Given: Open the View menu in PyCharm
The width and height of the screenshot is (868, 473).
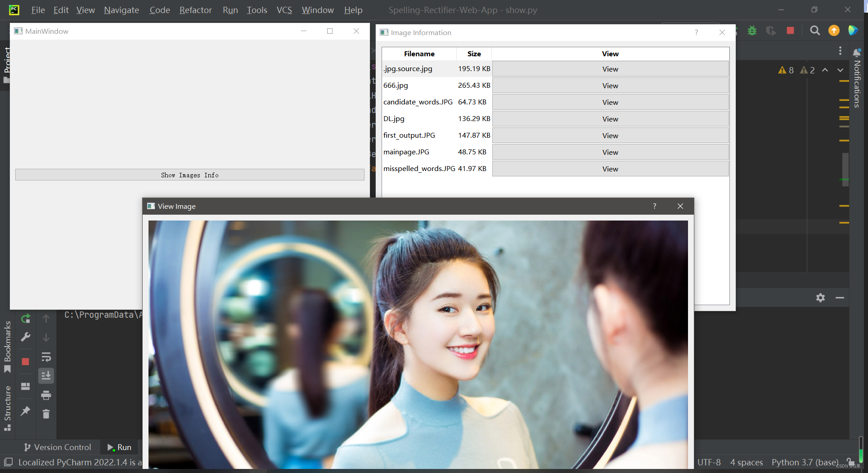Looking at the screenshot, I should pos(85,10).
